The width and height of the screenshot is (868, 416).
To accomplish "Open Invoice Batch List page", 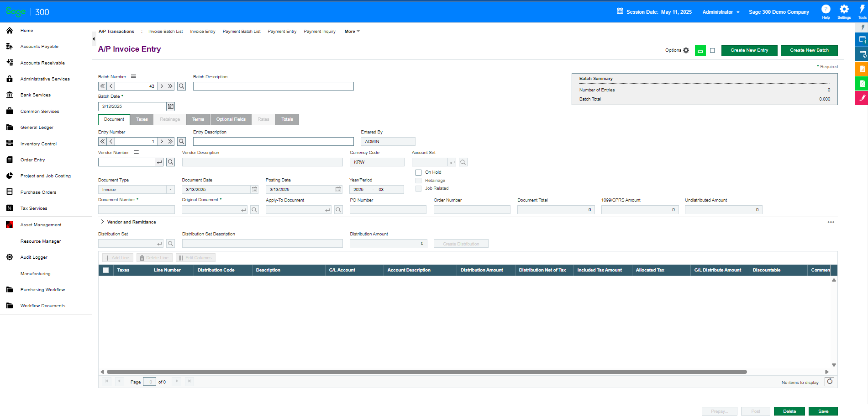I will 165,32.
